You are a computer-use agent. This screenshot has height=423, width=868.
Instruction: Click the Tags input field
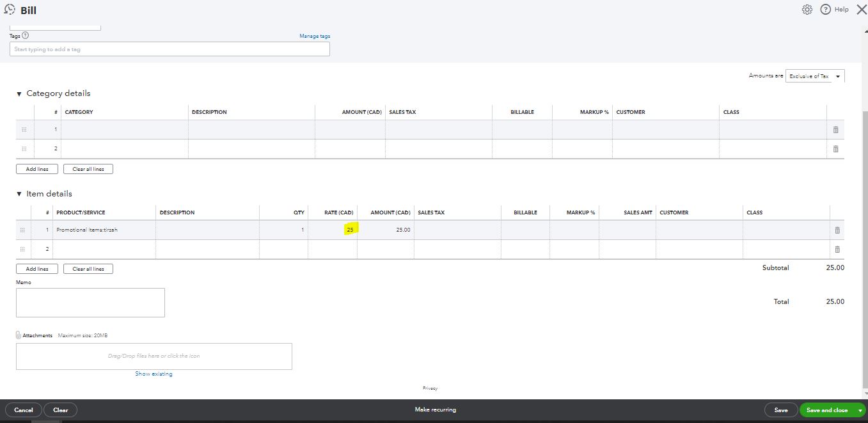tap(170, 49)
